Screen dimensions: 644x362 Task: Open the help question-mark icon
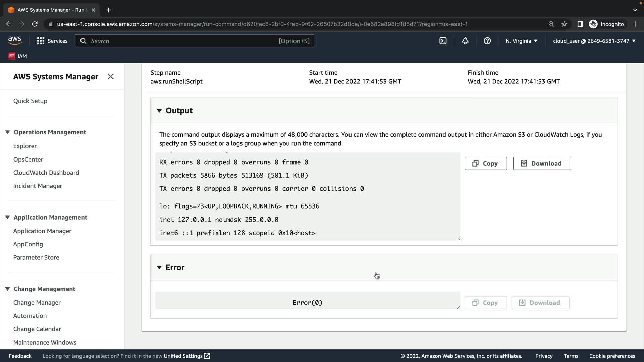[487, 41]
